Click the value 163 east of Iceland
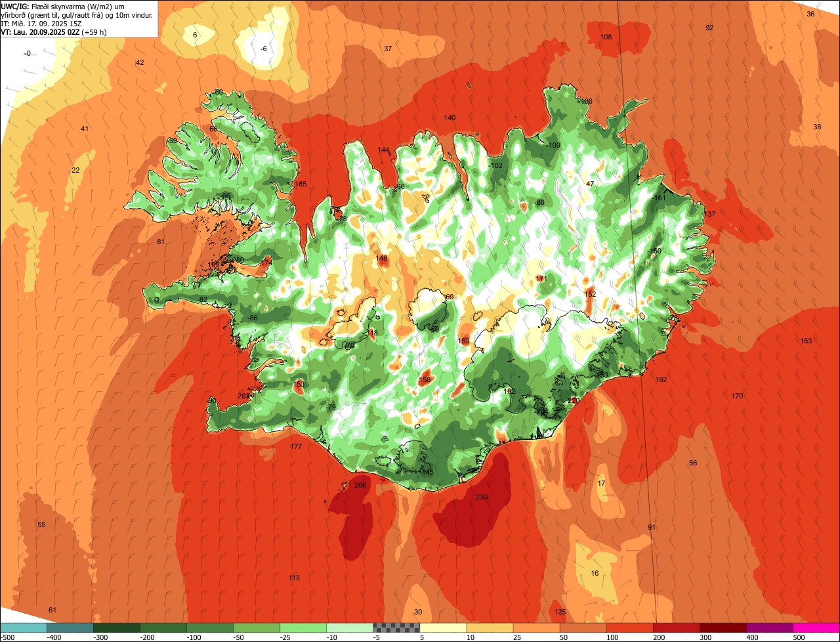 tap(807, 341)
